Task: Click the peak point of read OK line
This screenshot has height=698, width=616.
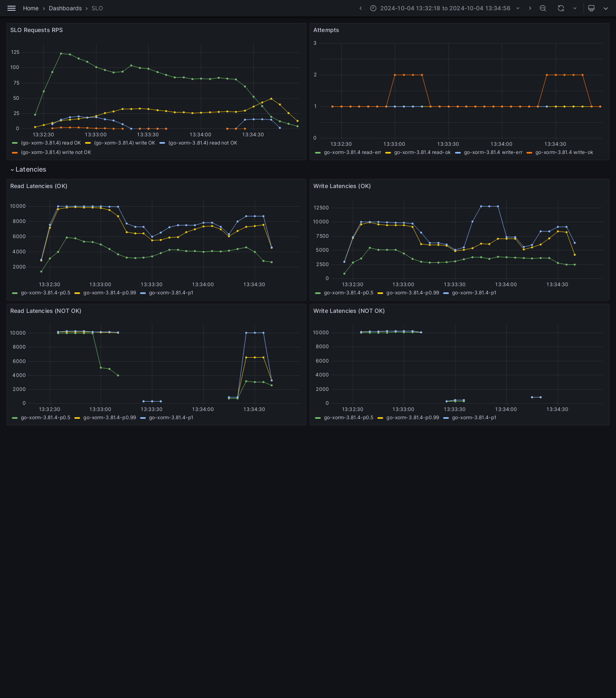Action: point(61,53)
